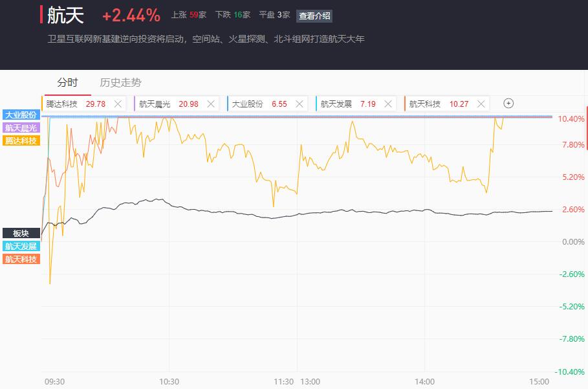The image size is (588, 389).
Task: Select the 大业股份 6.55 stock chip
Action: 259,104
